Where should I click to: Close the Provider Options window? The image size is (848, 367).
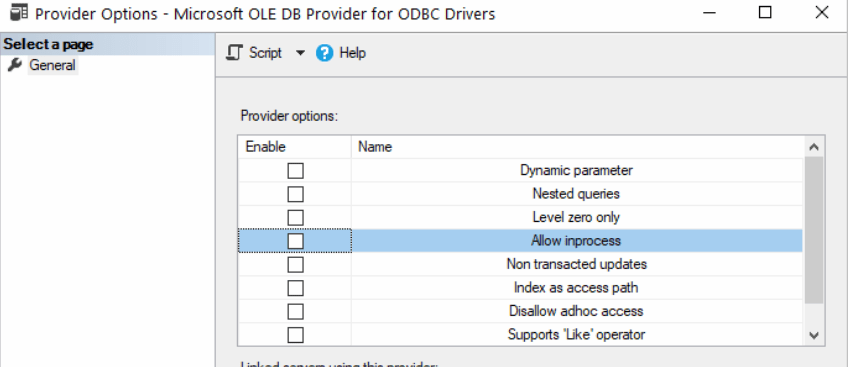pyautogui.click(x=822, y=12)
